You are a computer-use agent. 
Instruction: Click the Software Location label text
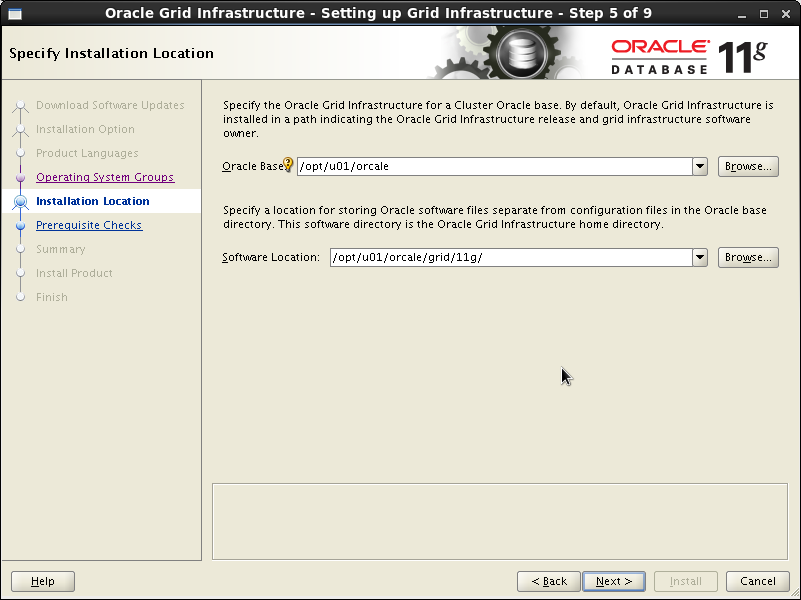[x=271, y=257]
